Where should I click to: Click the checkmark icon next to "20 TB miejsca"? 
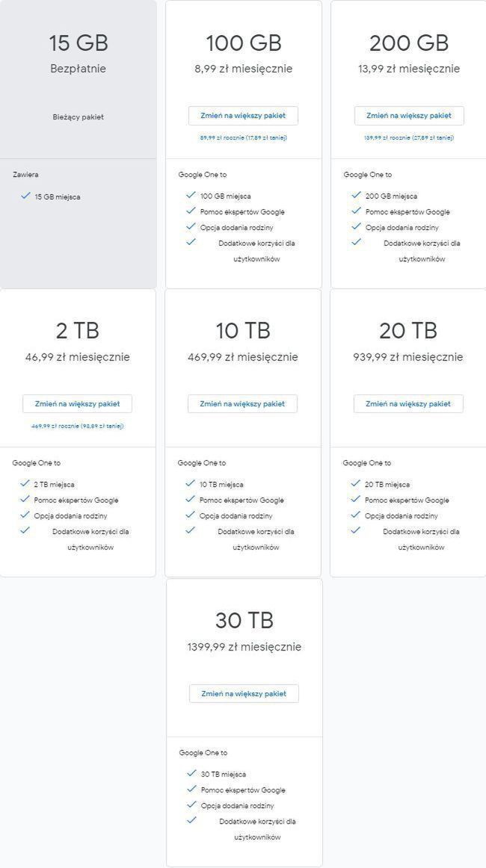[356, 483]
